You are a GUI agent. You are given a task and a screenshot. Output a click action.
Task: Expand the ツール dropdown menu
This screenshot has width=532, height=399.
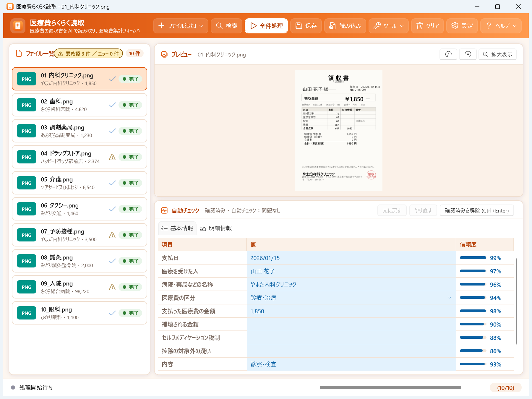click(389, 26)
